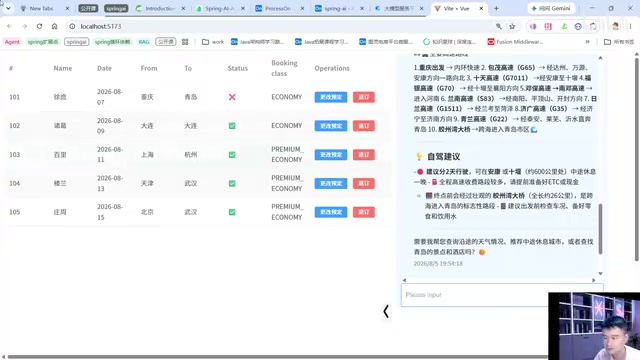The image size is (640, 360).
Task: Expand the springai tab group chip
Action: click(x=116, y=8)
